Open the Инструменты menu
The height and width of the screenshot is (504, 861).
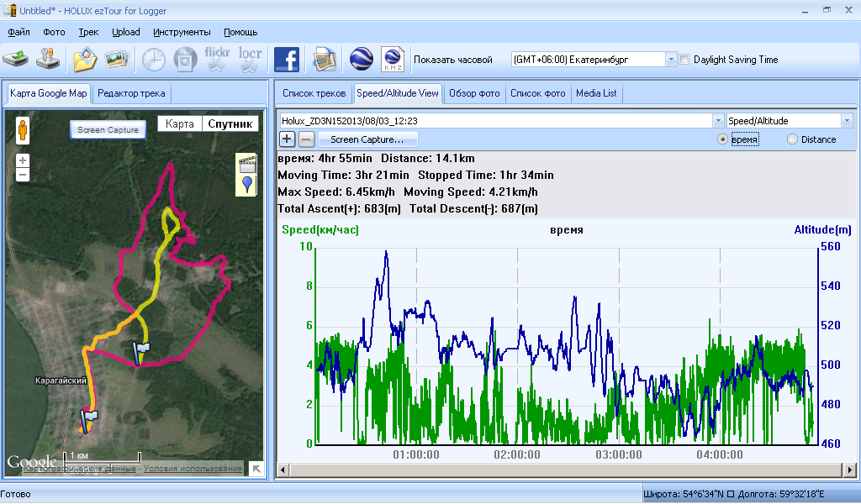(182, 32)
